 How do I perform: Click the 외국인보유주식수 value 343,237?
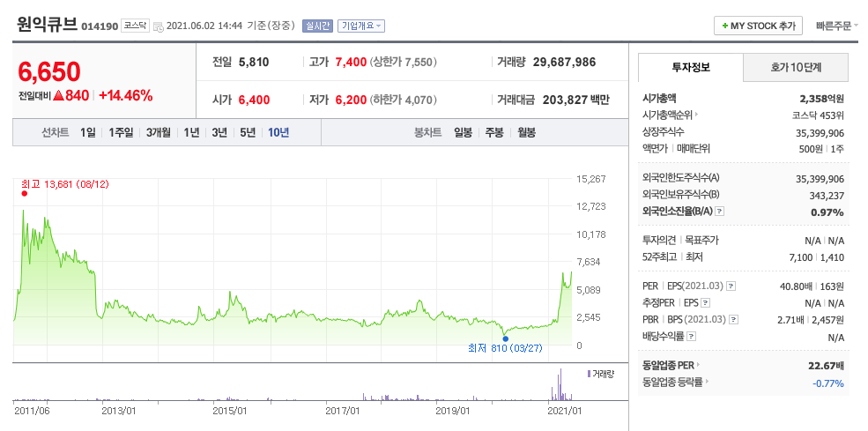(825, 196)
